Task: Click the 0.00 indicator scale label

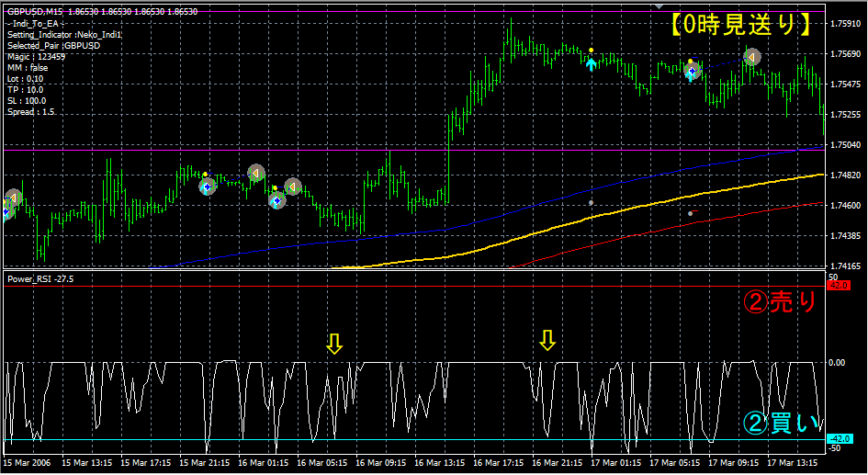Action: 837,363
